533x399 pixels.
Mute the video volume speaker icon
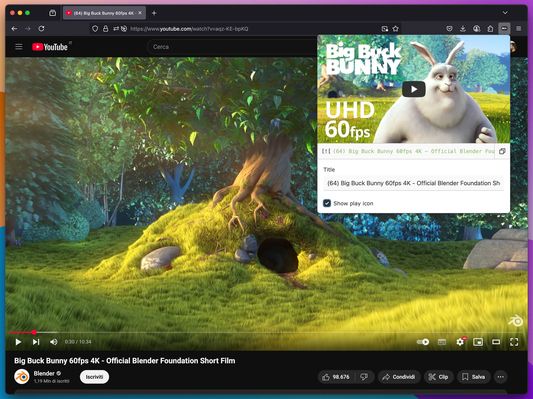[54, 342]
